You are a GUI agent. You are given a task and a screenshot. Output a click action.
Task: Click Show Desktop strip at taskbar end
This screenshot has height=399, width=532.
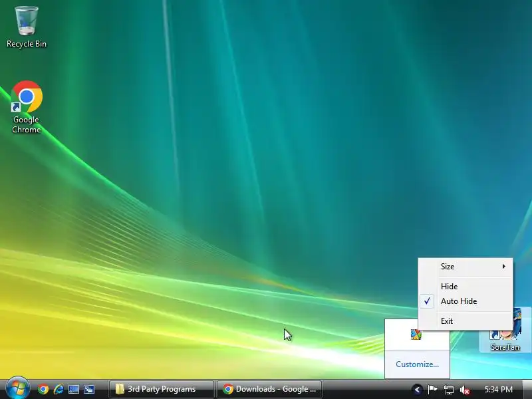coord(527,390)
